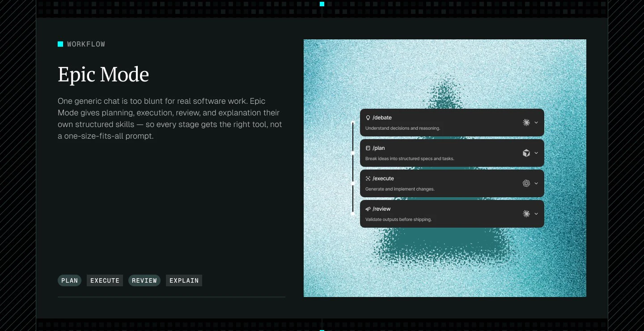Click the /review command title

tap(381, 209)
